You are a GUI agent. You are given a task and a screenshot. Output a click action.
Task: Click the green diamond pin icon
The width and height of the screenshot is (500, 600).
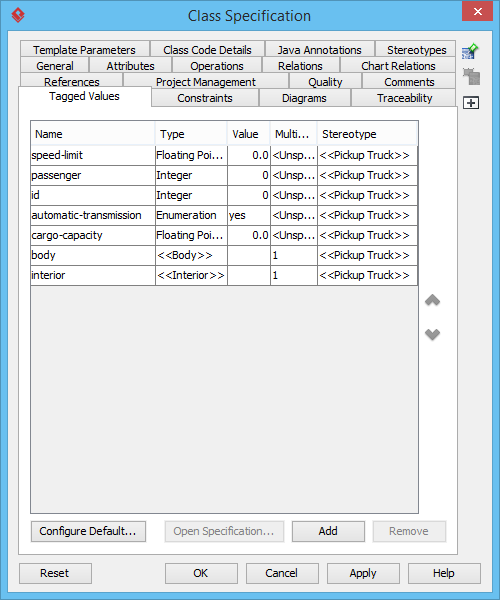point(470,51)
